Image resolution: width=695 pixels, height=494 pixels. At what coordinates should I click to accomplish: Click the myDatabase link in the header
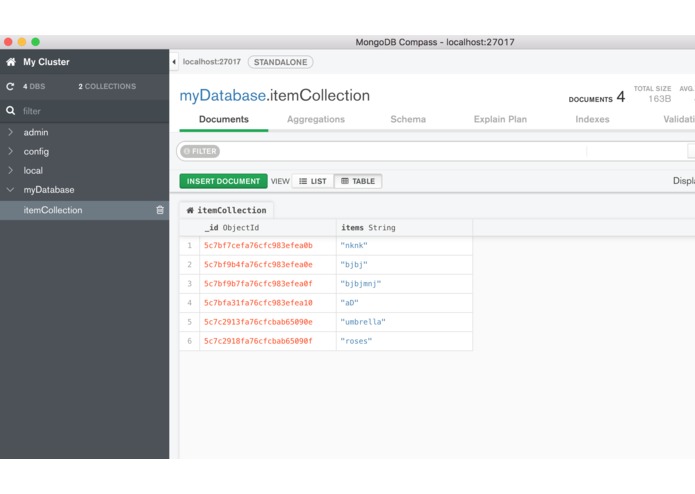[223, 96]
